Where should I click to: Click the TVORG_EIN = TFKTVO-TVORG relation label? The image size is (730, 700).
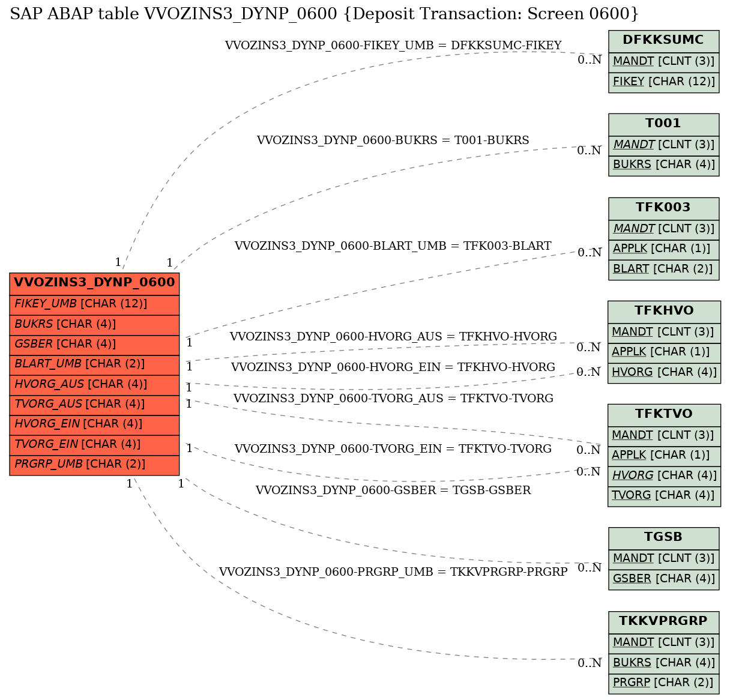point(393,449)
